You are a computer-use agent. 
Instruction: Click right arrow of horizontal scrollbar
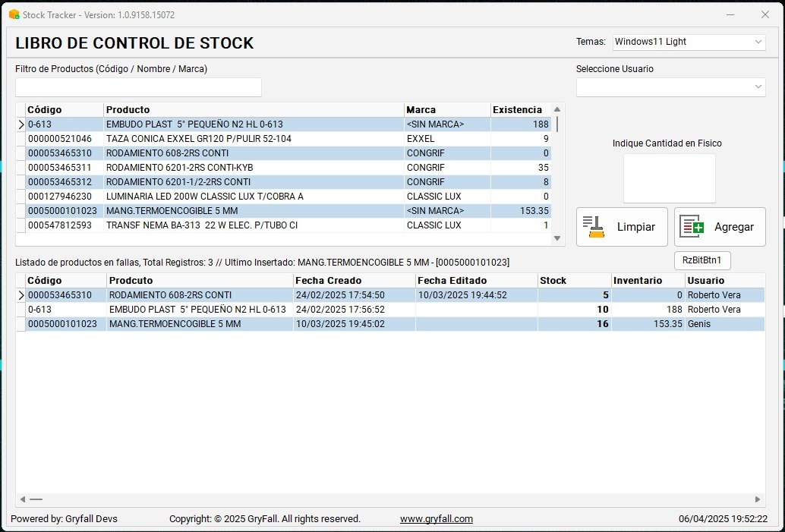tap(757, 499)
